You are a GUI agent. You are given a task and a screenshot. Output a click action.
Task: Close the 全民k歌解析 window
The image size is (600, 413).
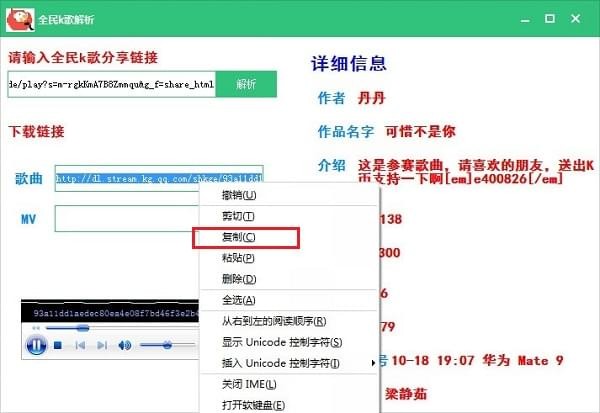[575, 18]
